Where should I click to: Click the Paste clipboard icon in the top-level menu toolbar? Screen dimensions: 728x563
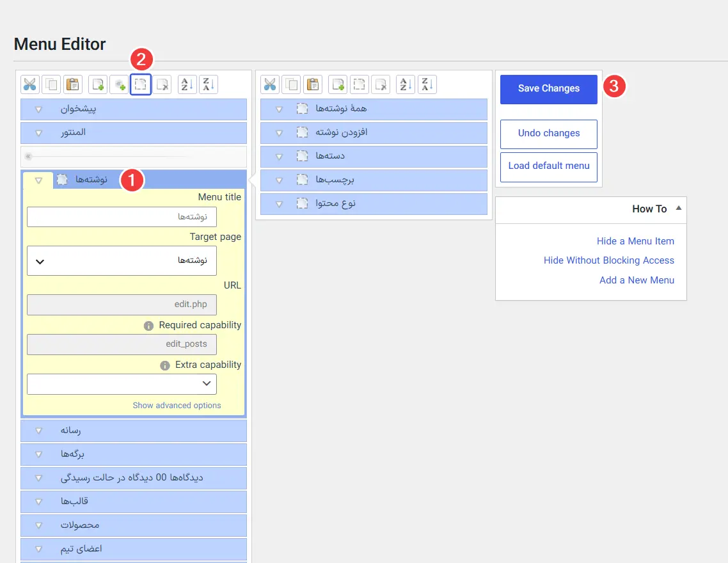pos(72,84)
